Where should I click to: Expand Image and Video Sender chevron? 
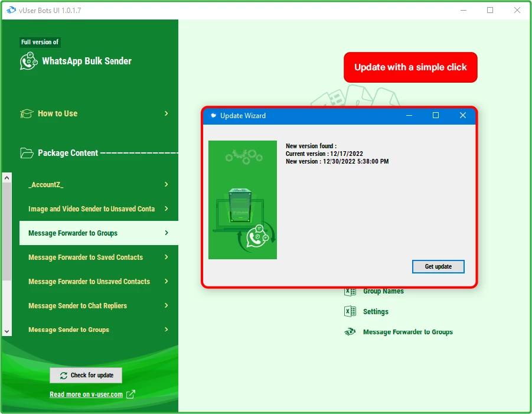point(167,208)
